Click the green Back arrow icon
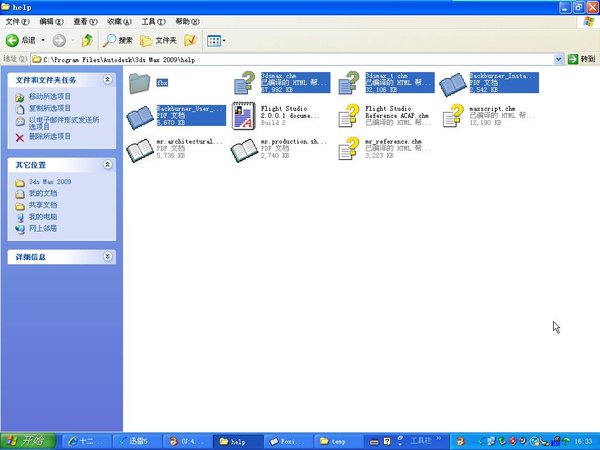600x450 pixels. pos(12,40)
